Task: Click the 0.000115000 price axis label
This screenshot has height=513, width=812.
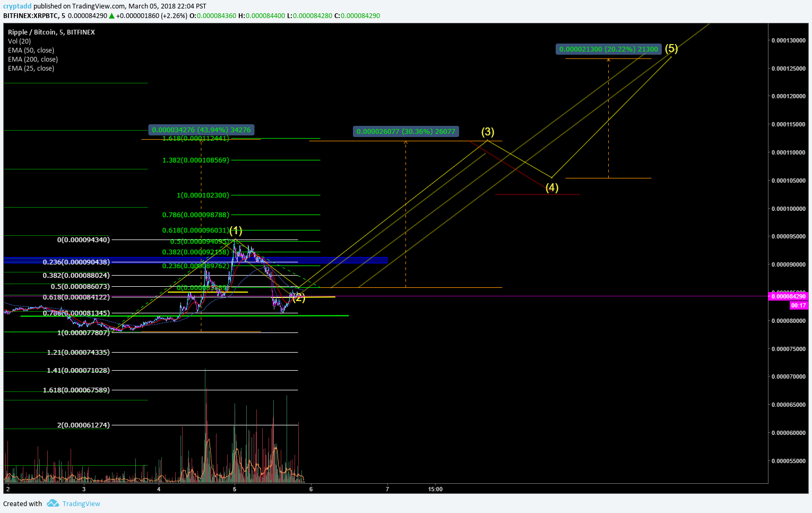Action: (788, 125)
